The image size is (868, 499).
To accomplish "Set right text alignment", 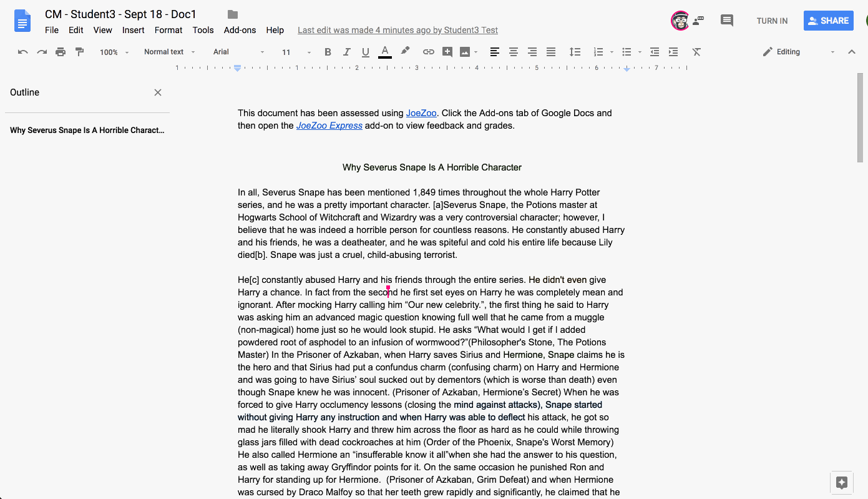I will 532,52.
